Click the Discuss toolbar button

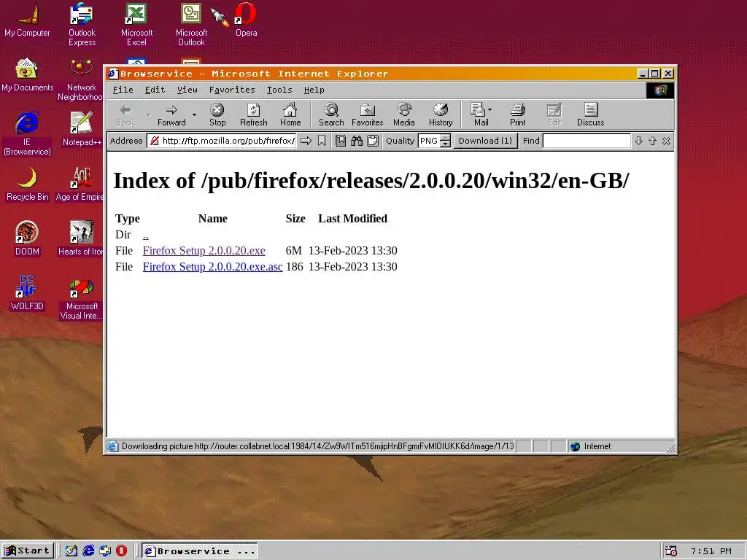pyautogui.click(x=590, y=114)
